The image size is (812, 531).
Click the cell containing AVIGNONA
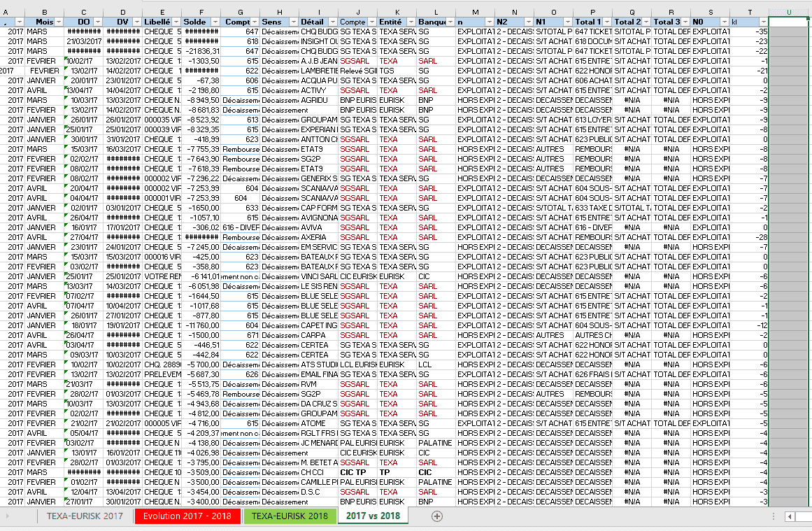(318, 218)
